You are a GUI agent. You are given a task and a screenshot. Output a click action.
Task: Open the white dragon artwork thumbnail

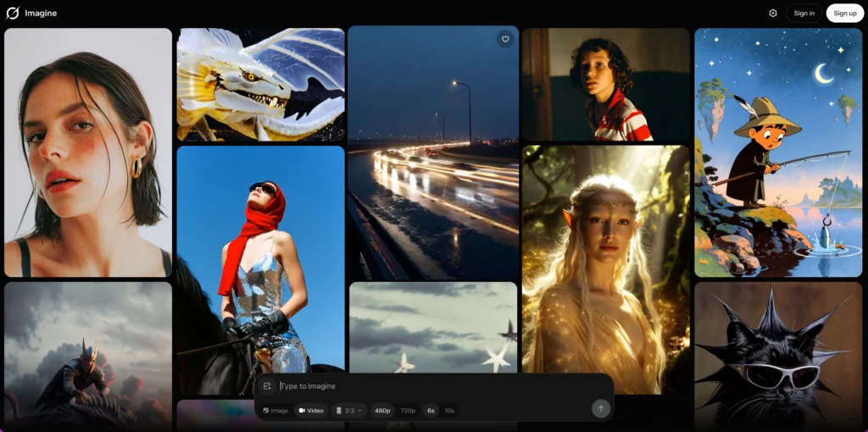(x=261, y=85)
